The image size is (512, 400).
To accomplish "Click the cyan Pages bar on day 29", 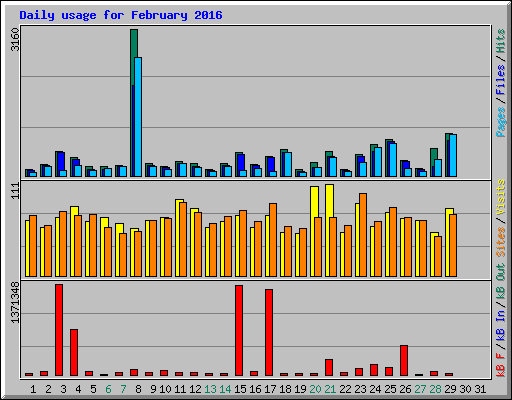I will pyautogui.click(x=453, y=155).
